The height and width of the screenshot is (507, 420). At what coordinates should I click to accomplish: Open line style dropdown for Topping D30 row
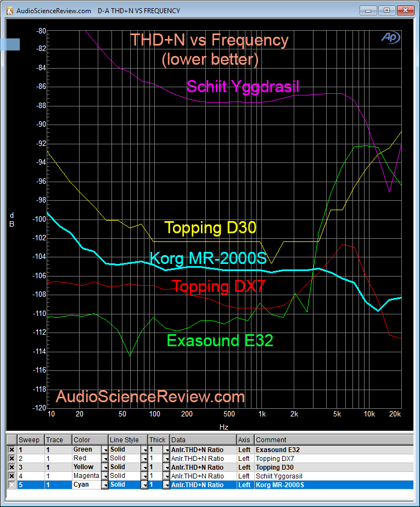144,467
